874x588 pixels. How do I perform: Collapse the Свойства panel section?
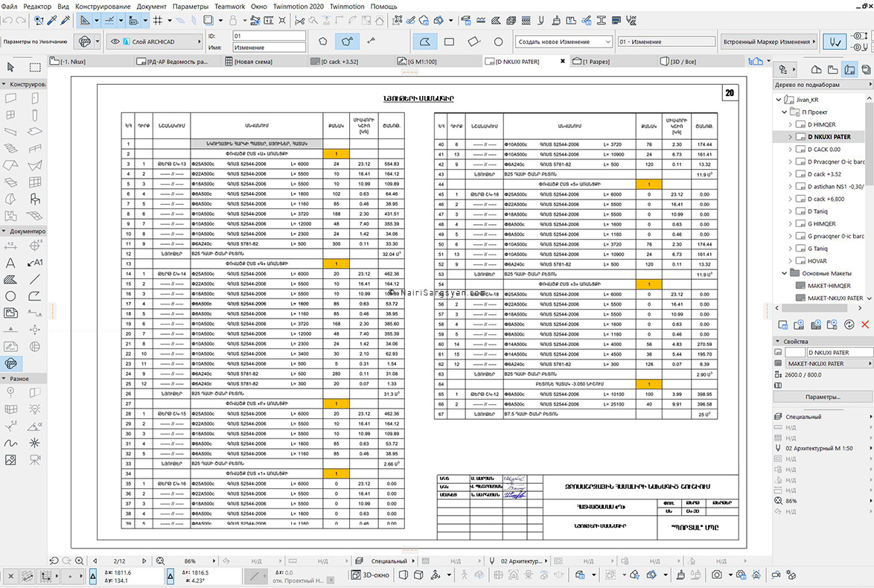coord(777,341)
